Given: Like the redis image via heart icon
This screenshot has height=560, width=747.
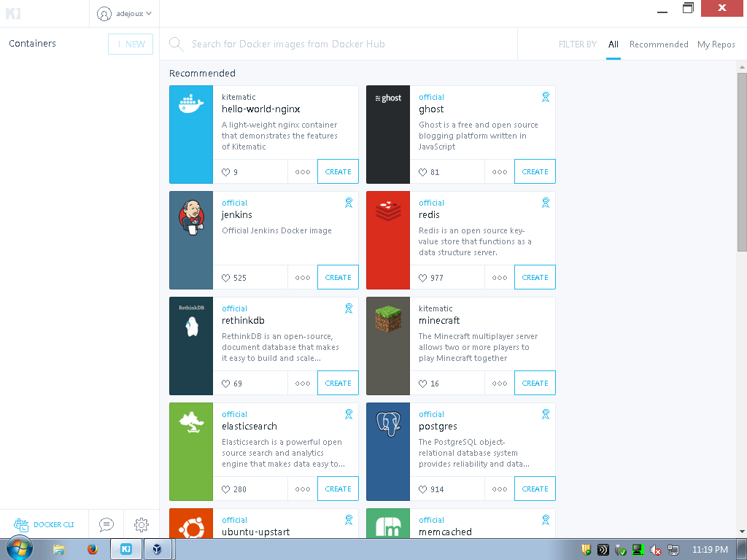Looking at the screenshot, I should [422, 278].
